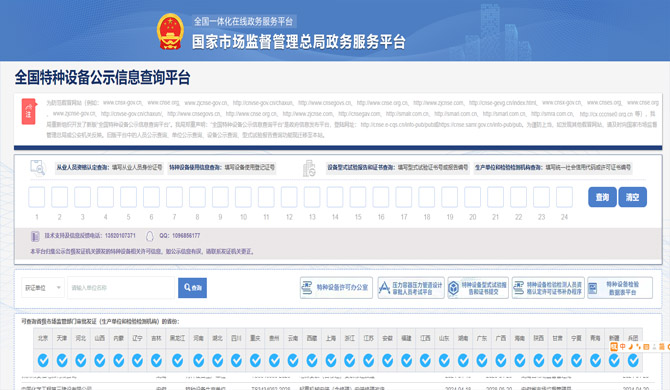670x390 pixels.
Task: Click the QQ penguin icon
Action: pos(150,236)
